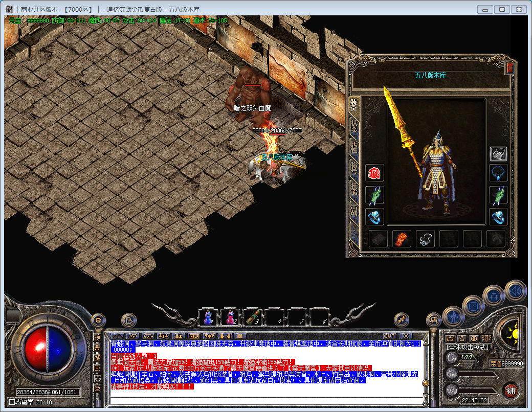Open the character warrior-figure round button
The image size is (532, 412).
tap(453, 317)
